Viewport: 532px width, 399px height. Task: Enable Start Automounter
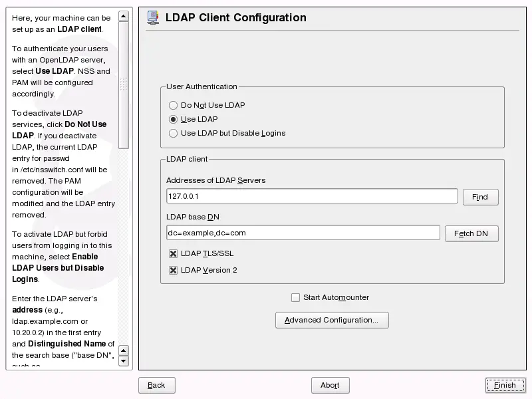point(295,297)
